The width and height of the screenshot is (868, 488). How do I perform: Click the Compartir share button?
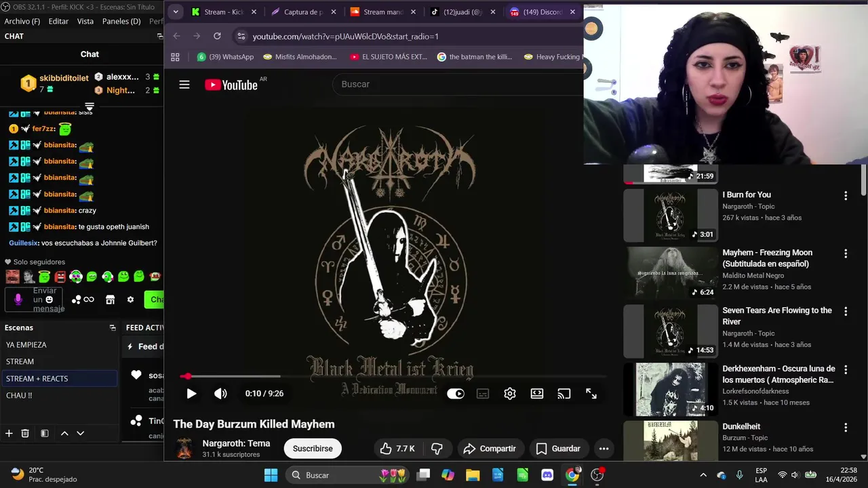point(490,449)
